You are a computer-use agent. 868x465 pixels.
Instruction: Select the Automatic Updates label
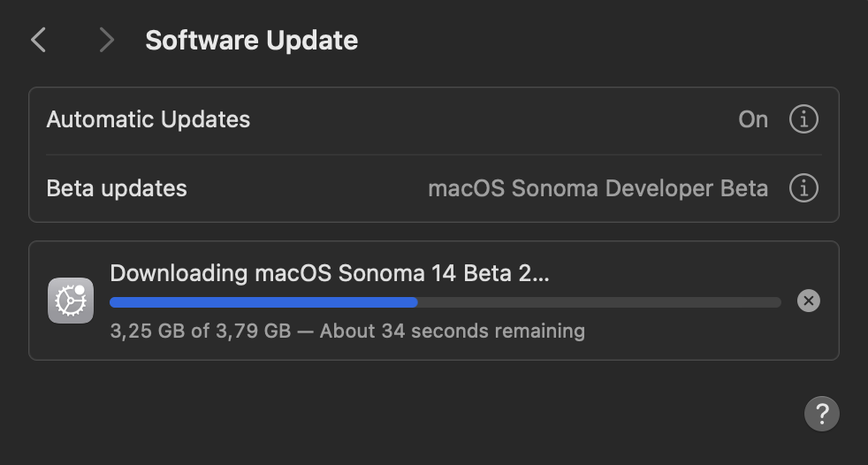click(x=148, y=119)
